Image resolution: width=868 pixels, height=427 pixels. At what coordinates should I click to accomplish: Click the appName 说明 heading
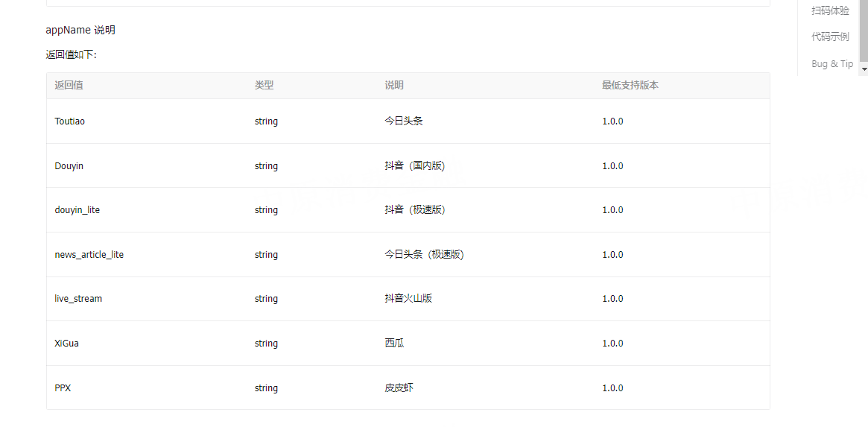(x=80, y=31)
